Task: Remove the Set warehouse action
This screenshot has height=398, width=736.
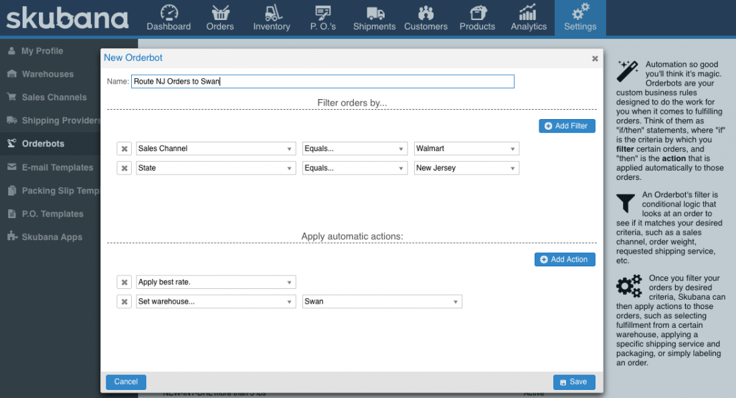Action: 124,301
